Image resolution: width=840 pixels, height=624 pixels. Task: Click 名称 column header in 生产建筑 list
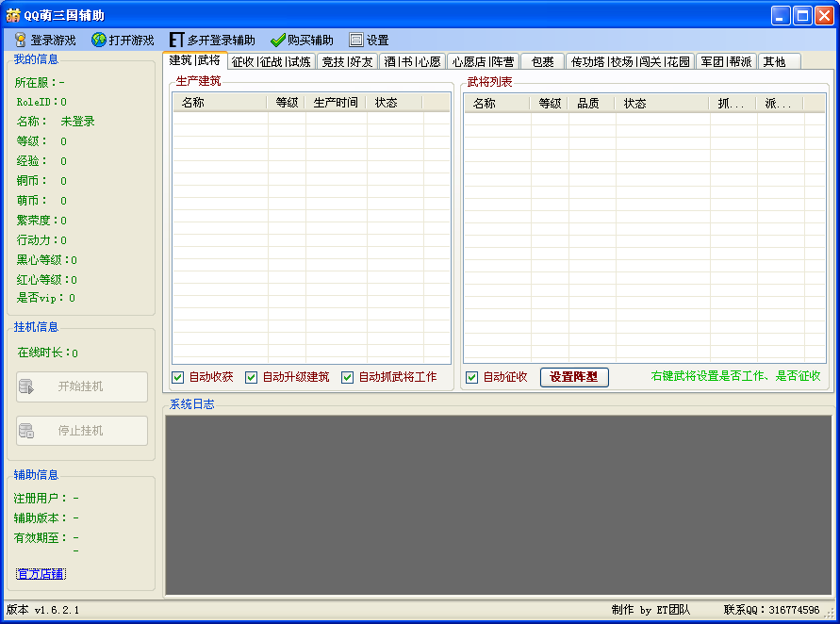coord(220,103)
